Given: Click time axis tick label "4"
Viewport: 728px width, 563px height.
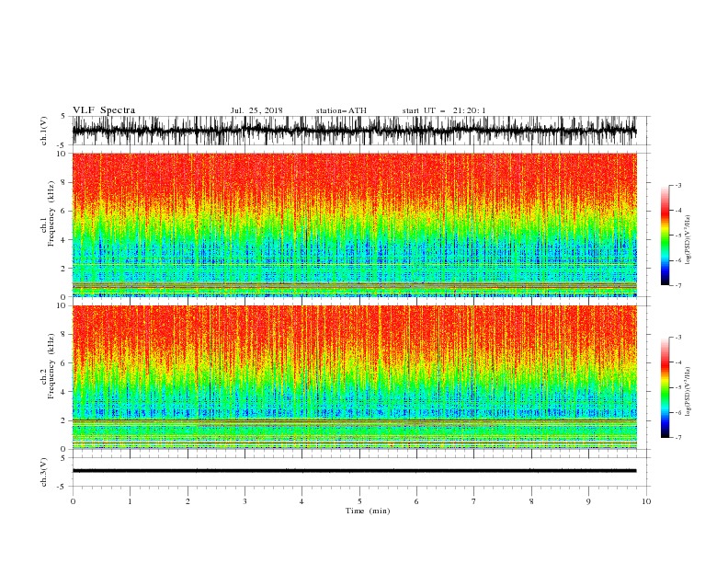Looking at the screenshot, I should [x=302, y=501].
